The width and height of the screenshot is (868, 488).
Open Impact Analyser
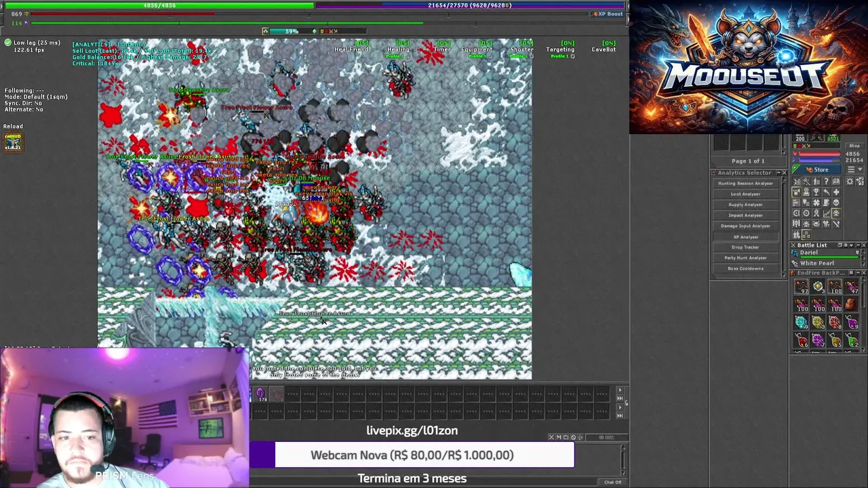[x=745, y=216]
